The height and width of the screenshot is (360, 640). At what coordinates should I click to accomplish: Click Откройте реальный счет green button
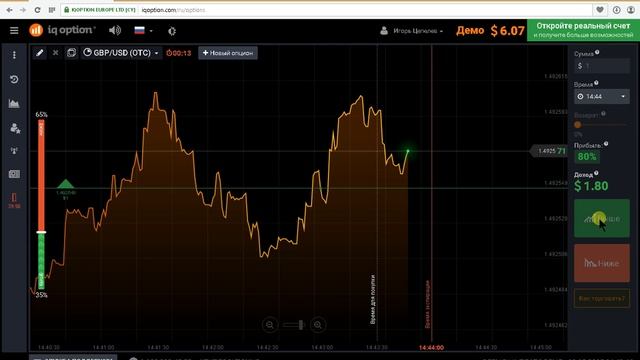coord(583,30)
